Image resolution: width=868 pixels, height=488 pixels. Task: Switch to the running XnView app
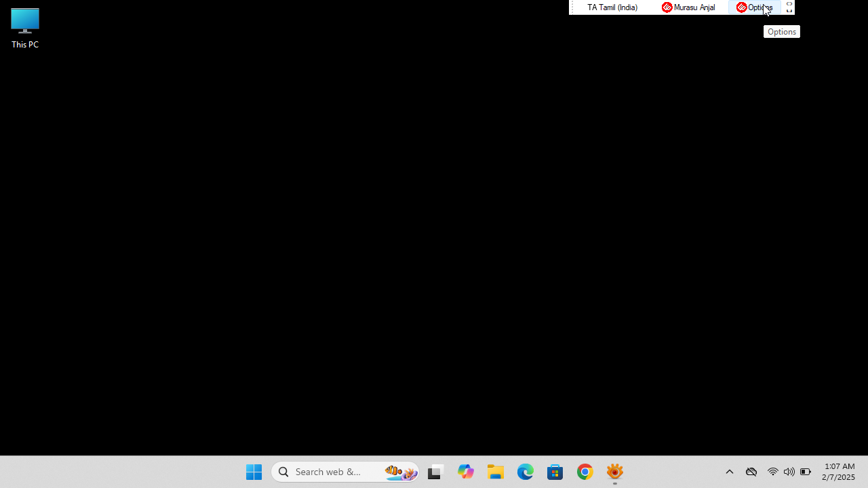615,472
